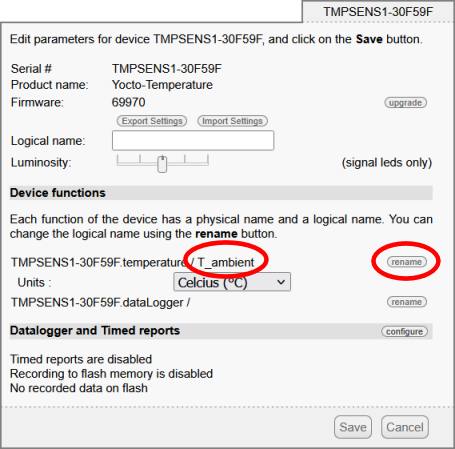
Task: Click the Export Settings button
Action: [x=152, y=121]
